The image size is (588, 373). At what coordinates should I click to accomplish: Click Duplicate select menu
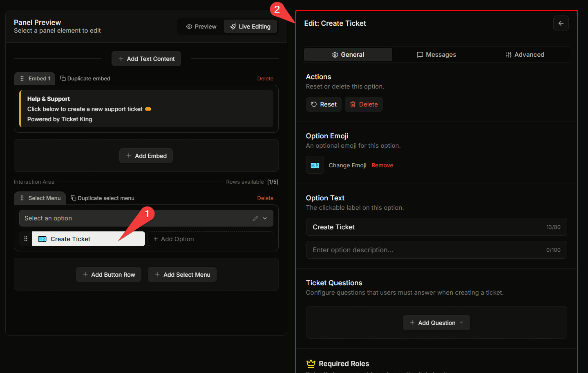click(x=103, y=198)
